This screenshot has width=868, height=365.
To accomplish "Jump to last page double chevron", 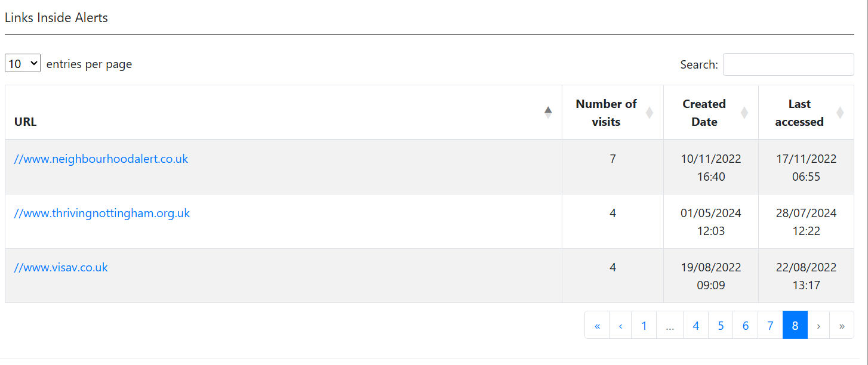I will coord(842,325).
